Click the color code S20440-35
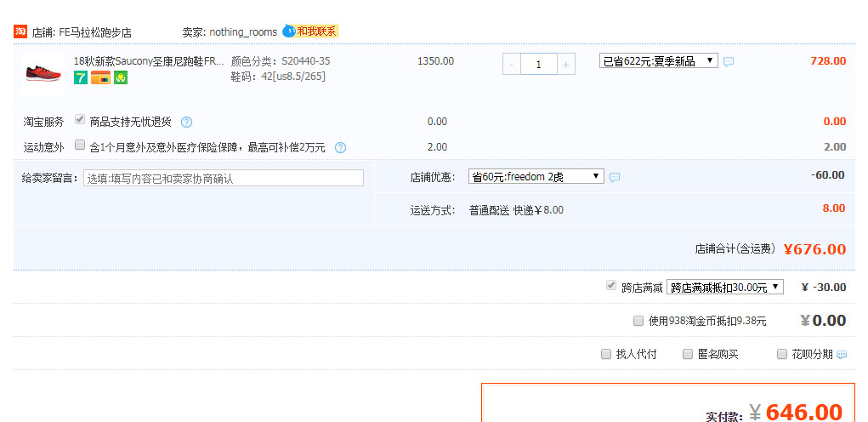The width and height of the screenshot is (868, 422). click(305, 61)
